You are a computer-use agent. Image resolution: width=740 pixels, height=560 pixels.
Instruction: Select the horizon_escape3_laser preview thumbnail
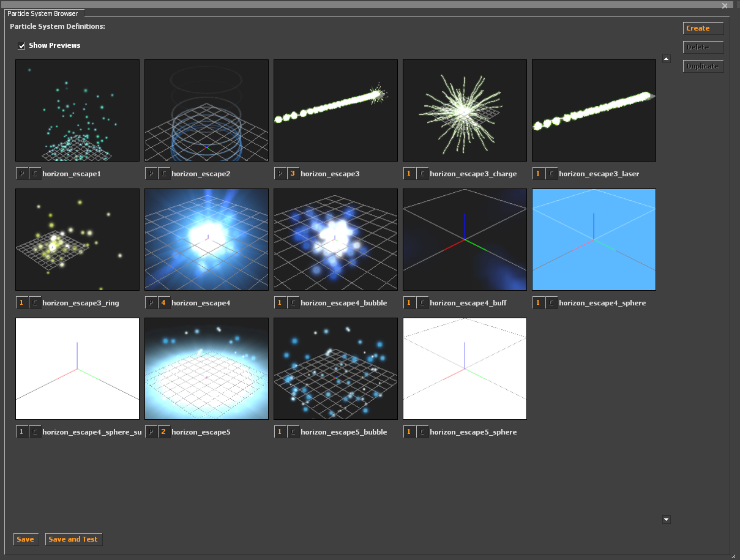tap(594, 110)
